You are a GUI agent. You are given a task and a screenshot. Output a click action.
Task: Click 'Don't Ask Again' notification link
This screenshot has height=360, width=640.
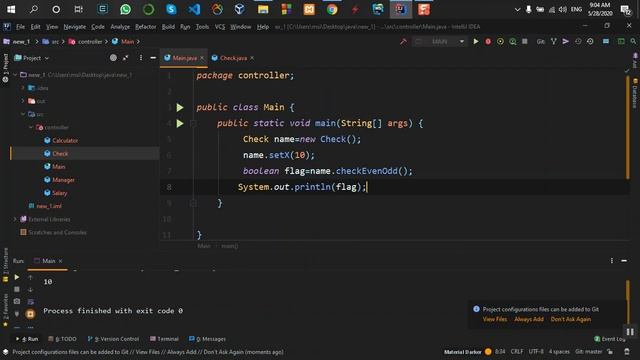click(571, 319)
